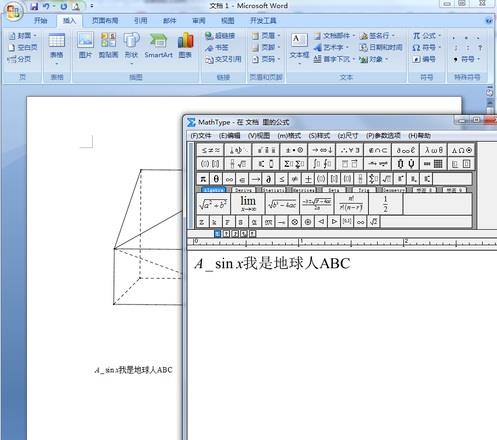Open MathType set theory palette ∉∩⊂
Viewport: 497px width, 440px height.
click(x=378, y=150)
